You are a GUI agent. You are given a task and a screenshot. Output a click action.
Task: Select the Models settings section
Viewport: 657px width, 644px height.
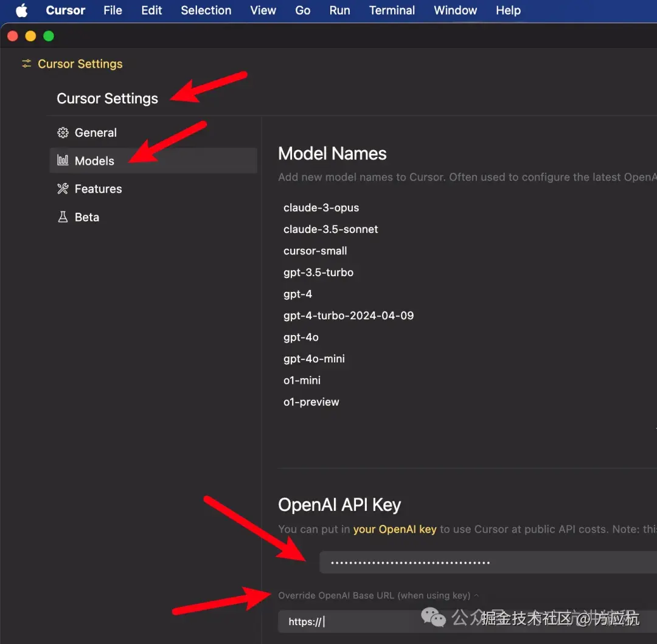pos(153,161)
